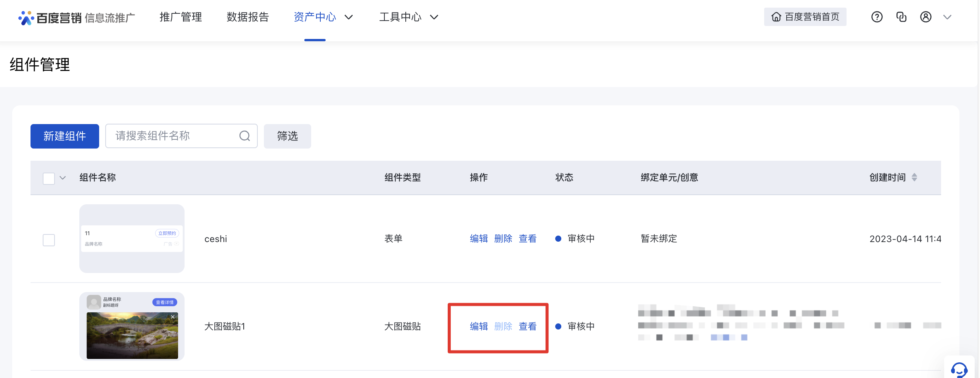The height and width of the screenshot is (378, 980).
Task: Click the 新建组件 button
Action: 65,136
